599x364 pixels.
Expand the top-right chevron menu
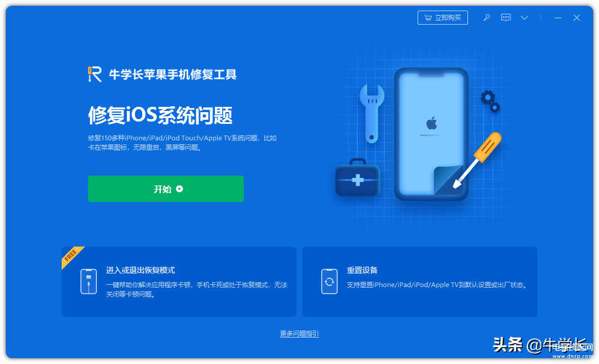pos(524,18)
